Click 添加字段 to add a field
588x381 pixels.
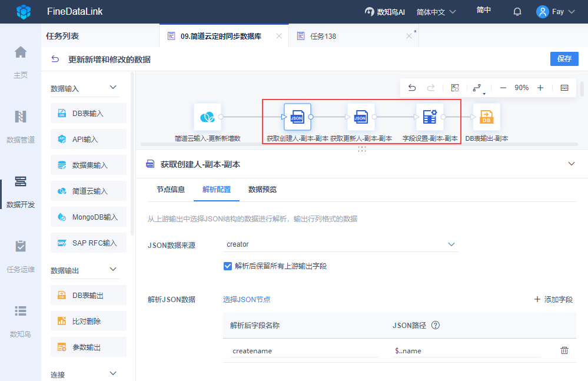(553, 300)
